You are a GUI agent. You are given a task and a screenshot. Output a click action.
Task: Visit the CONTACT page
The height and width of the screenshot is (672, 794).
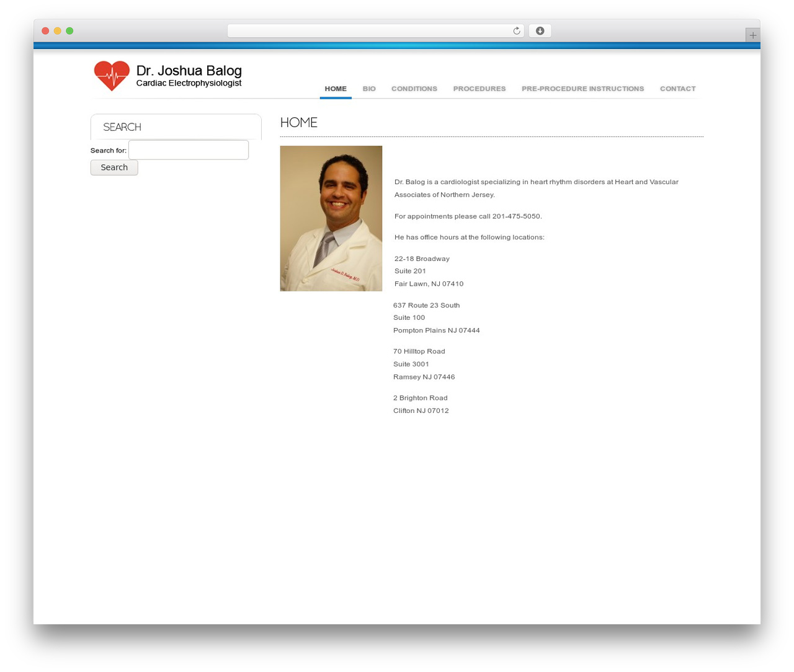[677, 89]
